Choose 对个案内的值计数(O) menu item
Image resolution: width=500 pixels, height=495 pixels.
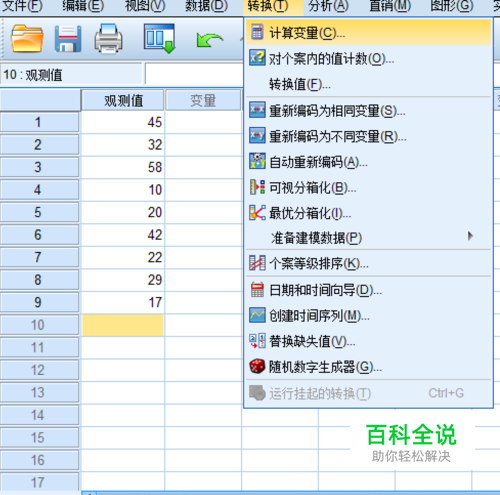(x=369, y=58)
